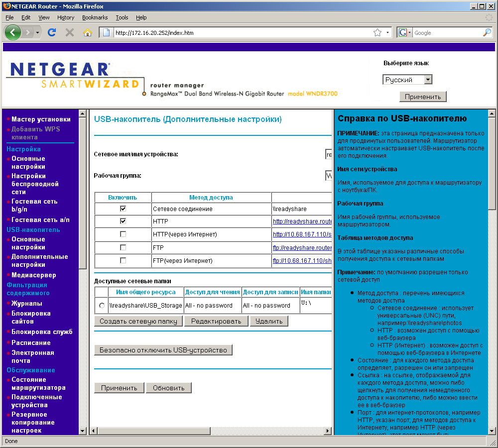Viewport: 498px width, 448px height.
Task: Open recent pages dropdown next to forward button
Action: coord(37,32)
